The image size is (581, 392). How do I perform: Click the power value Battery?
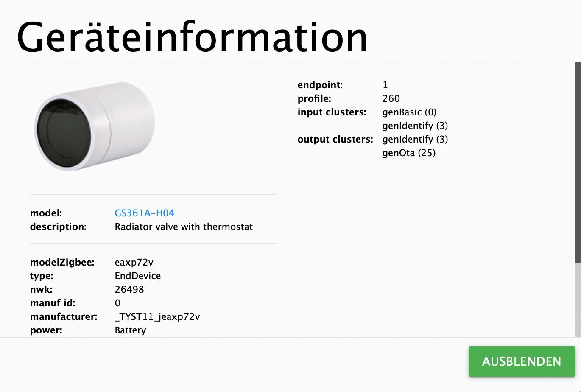click(x=130, y=330)
